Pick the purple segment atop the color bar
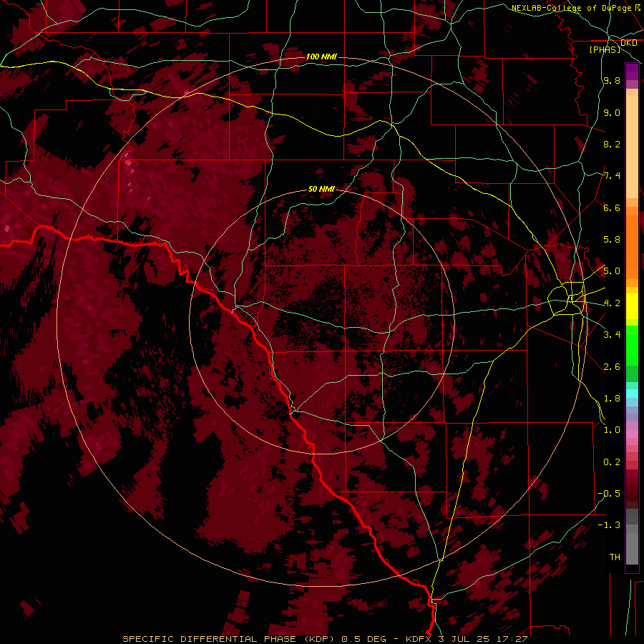The height and width of the screenshot is (644, 644). (x=632, y=72)
